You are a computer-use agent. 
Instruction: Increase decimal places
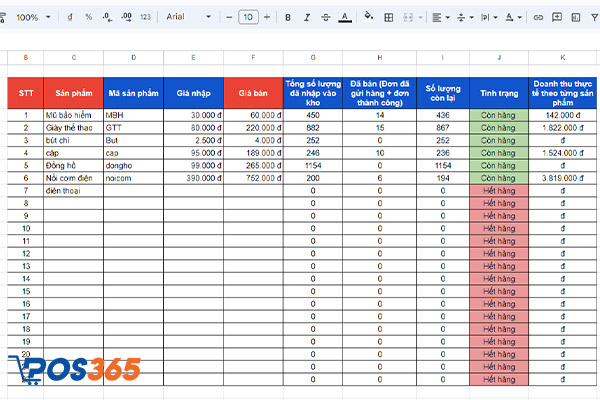(x=125, y=17)
